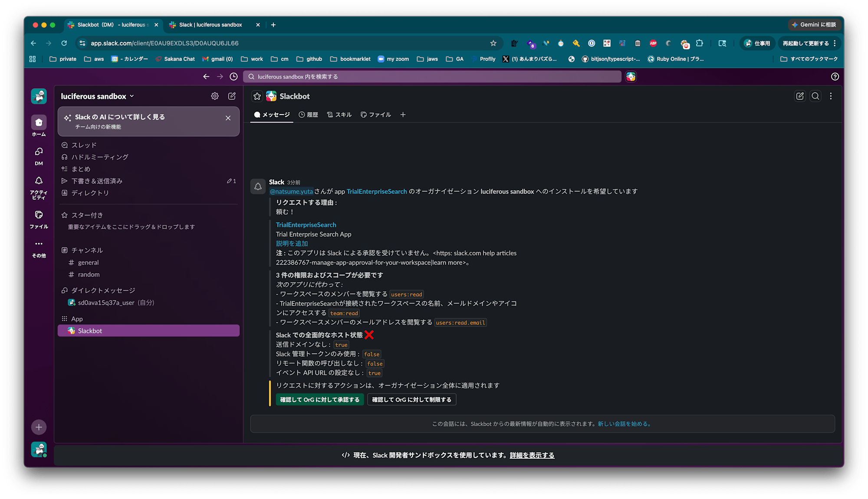Click the Gemini に相談 button
The image size is (868, 499).
[x=814, y=25]
